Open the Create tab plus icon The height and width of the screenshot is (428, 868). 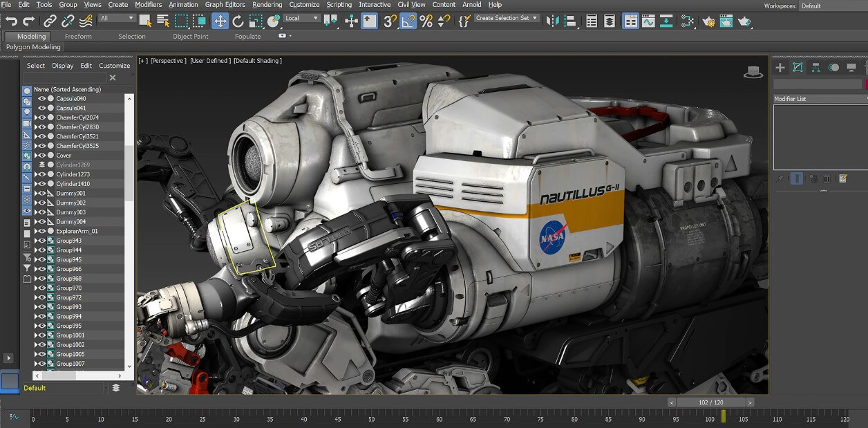click(x=780, y=67)
